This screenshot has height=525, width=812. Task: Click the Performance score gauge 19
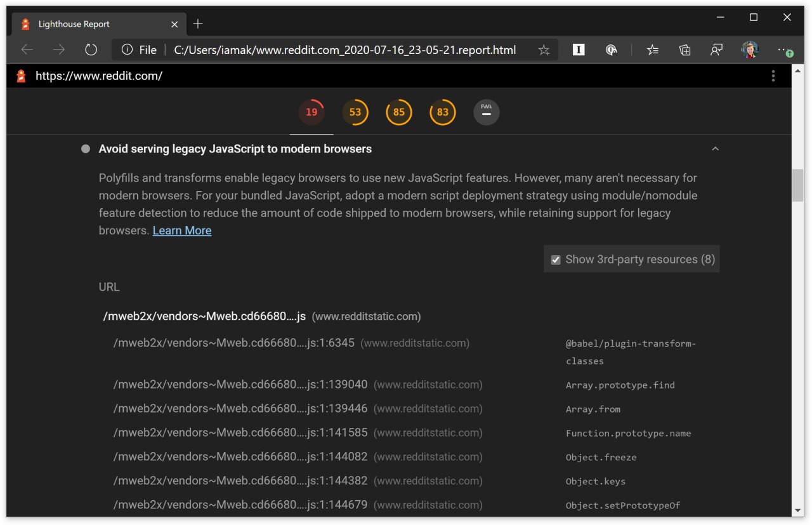point(311,112)
